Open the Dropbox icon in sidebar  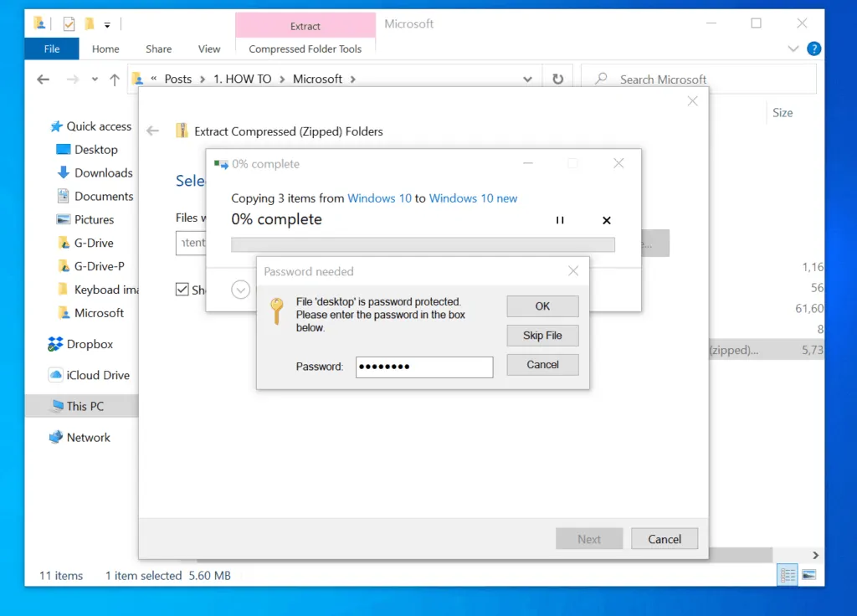pyautogui.click(x=56, y=344)
